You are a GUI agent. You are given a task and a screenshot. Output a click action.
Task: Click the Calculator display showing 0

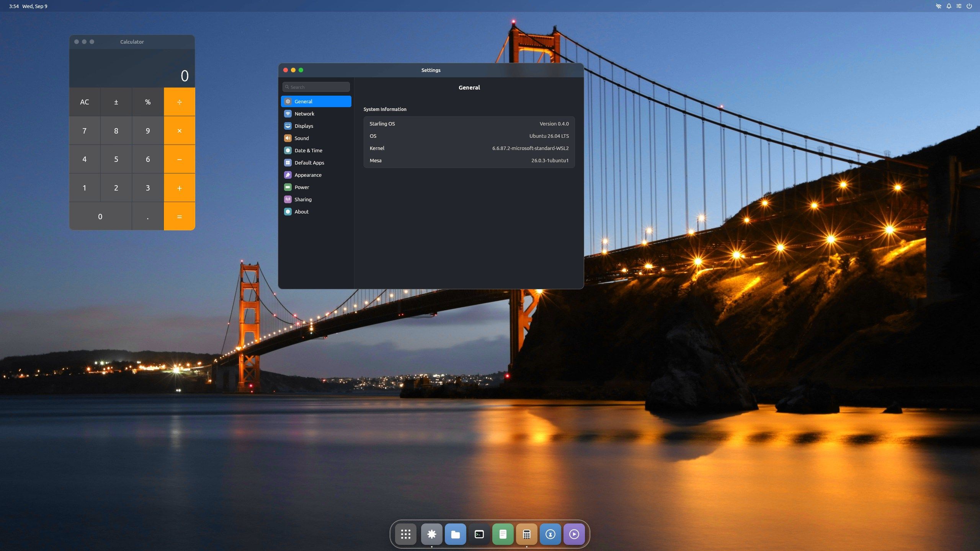click(132, 68)
